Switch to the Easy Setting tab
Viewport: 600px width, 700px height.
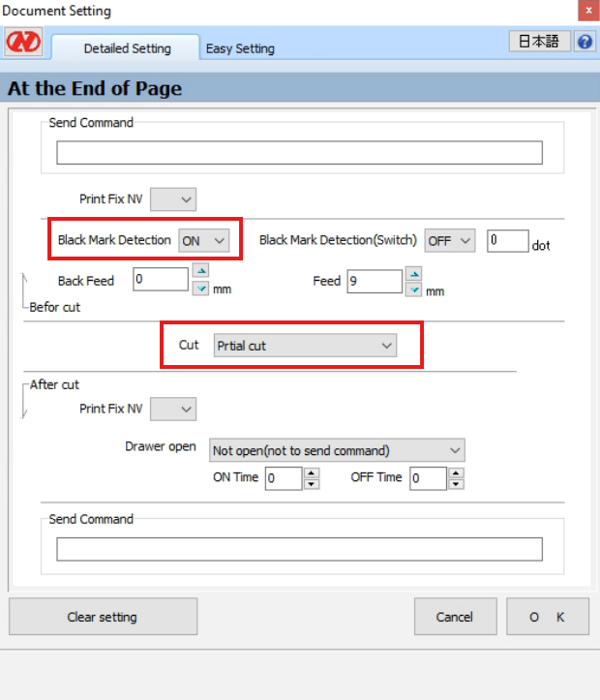point(240,48)
